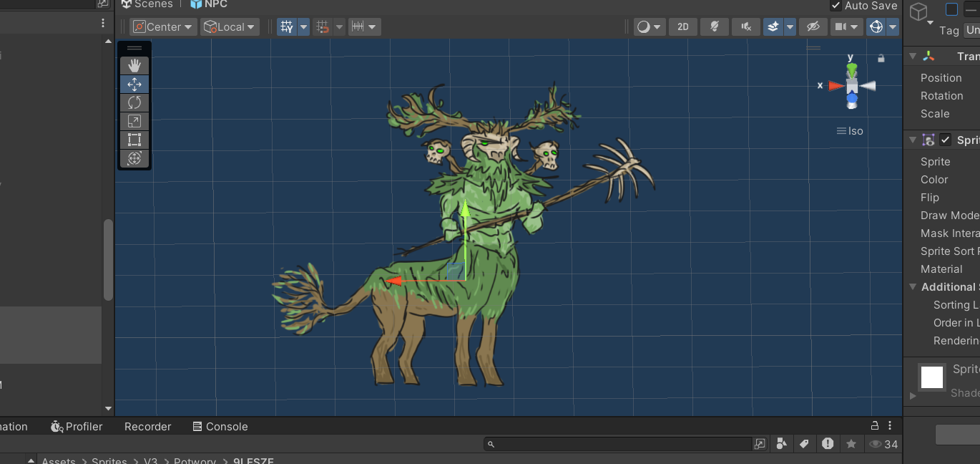Select the Rect tool
Image resolution: width=980 pixels, height=464 pixels.
coord(134,140)
